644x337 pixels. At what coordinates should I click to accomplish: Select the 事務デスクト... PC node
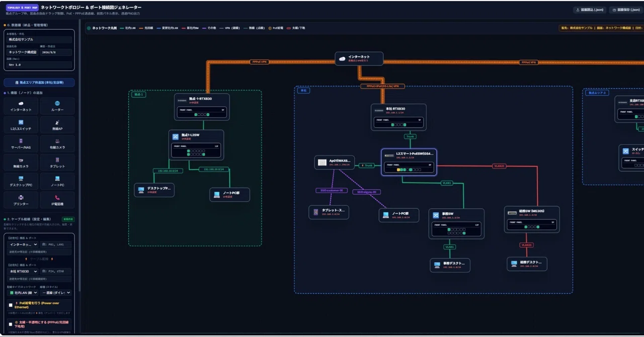(x=450, y=265)
